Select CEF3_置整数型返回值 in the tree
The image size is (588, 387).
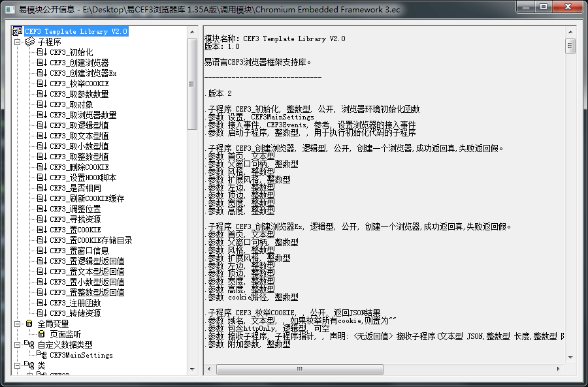click(87, 292)
